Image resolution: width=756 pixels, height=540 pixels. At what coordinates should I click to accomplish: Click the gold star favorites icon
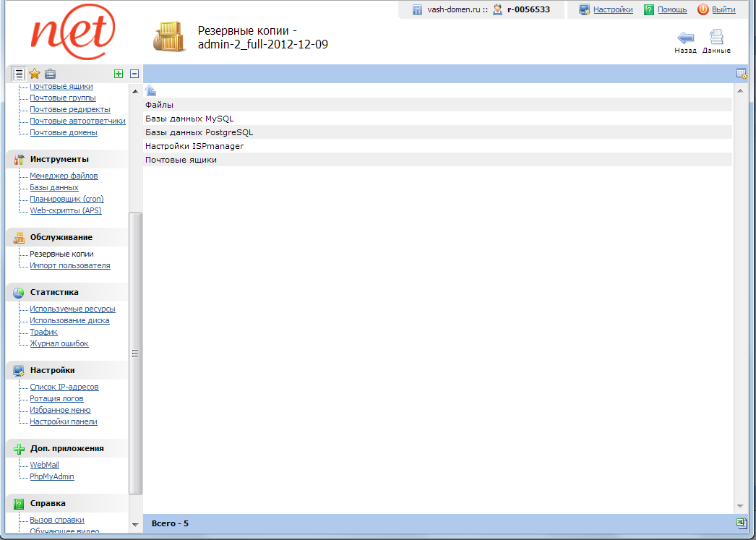pyautogui.click(x=34, y=74)
